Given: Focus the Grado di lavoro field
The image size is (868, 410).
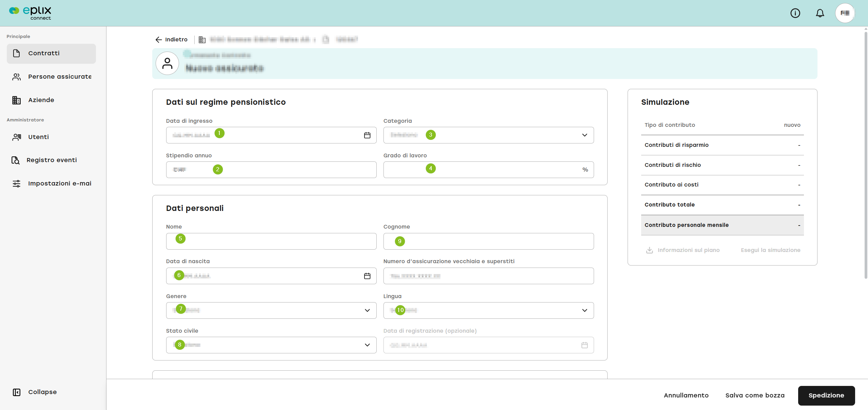Looking at the screenshot, I should tap(489, 170).
